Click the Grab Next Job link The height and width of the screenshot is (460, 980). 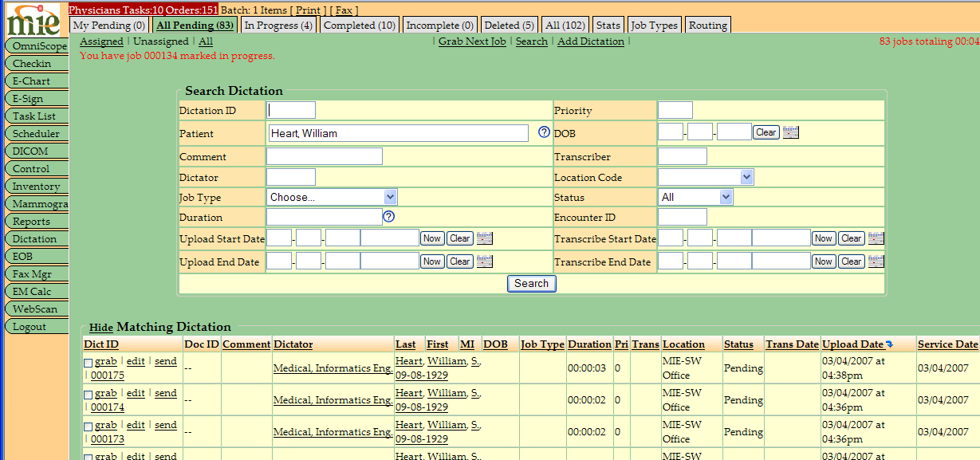click(x=472, y=41)
